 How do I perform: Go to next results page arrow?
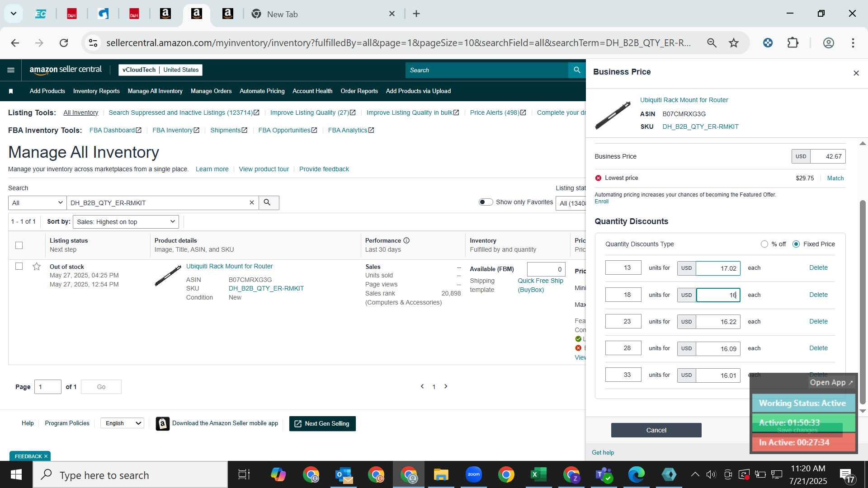[446, 386]
